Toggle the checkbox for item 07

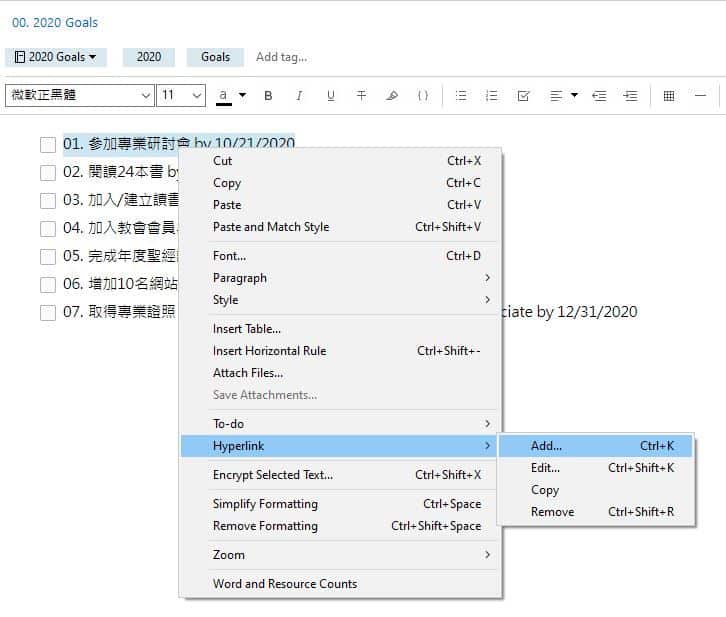click(48, 312)
